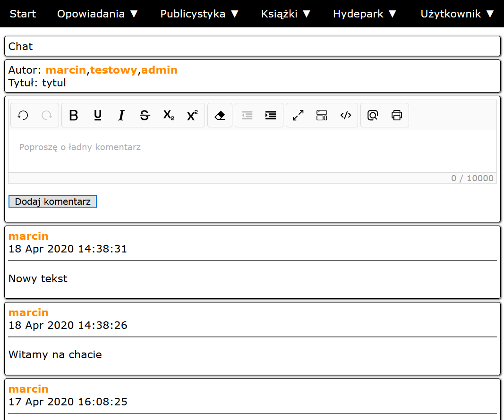504x420 pixels.
Task: Open the preview using the magnifier icon
Action: pyautogui.click(x=373, y=116)
